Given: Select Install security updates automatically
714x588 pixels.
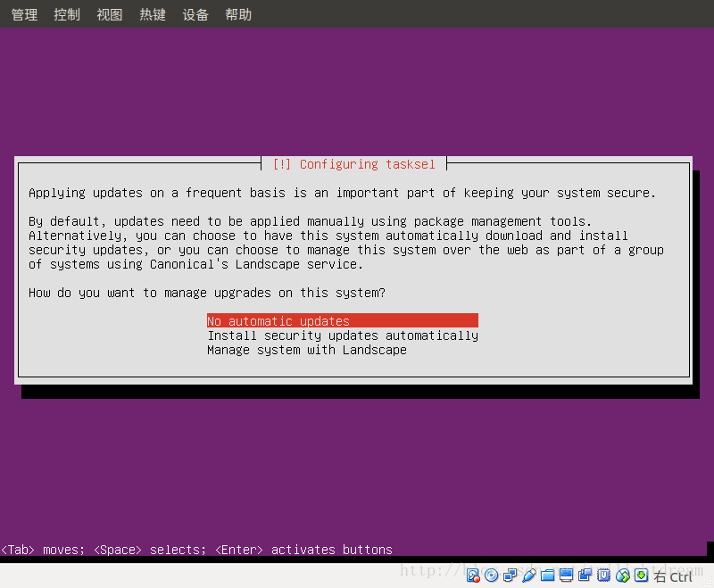Looking at the screenshot, I should (342, 335).
